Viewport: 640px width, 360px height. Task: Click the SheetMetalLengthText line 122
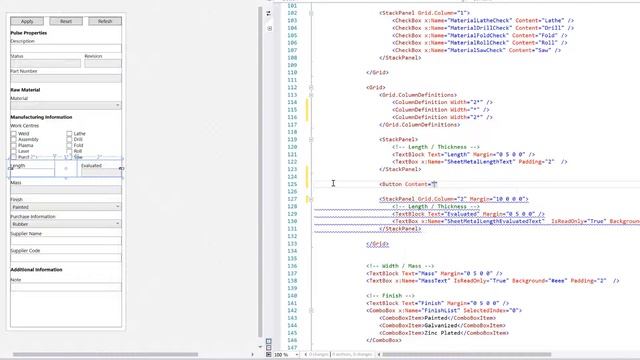(x=480, y=162)
